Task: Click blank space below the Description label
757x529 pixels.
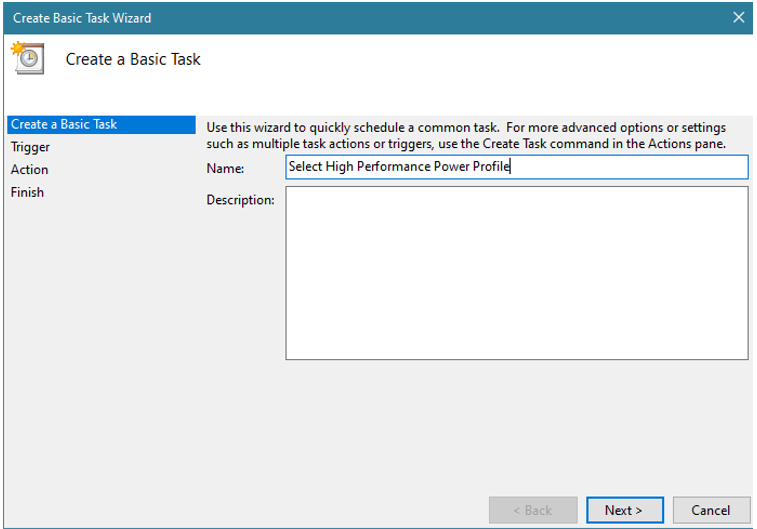Action: (x=240, y=290)
